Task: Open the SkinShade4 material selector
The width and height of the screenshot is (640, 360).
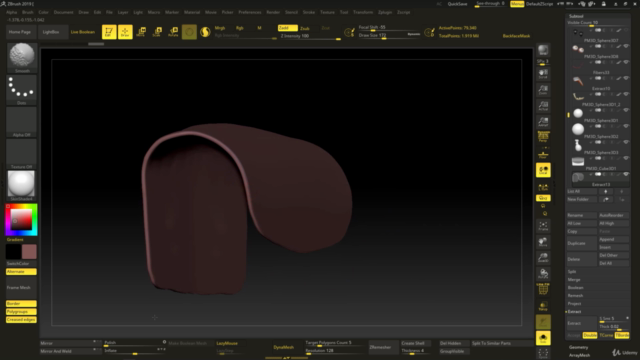Action: pos(22,186)
